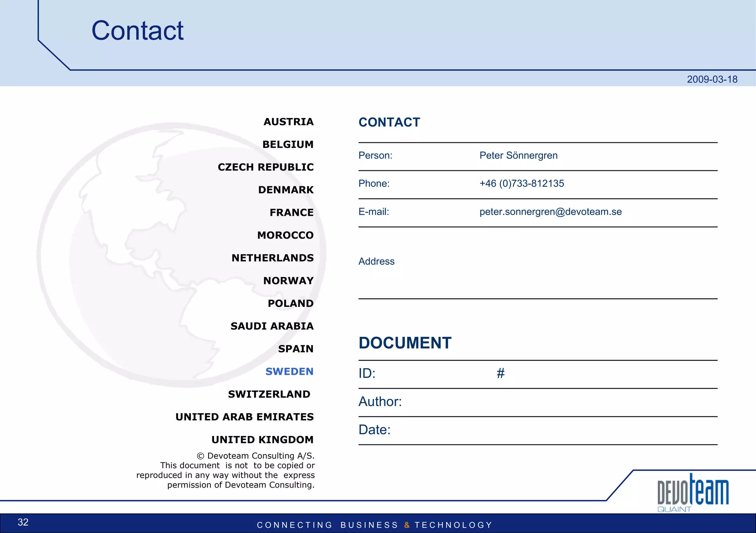Click AUSTRIA in the country list
The width and height of the screenshot is (756, 533).
(288, 122)
